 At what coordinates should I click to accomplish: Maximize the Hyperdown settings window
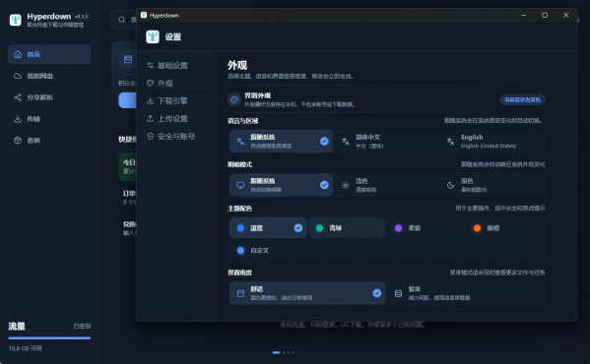click(x=545, y=15)
